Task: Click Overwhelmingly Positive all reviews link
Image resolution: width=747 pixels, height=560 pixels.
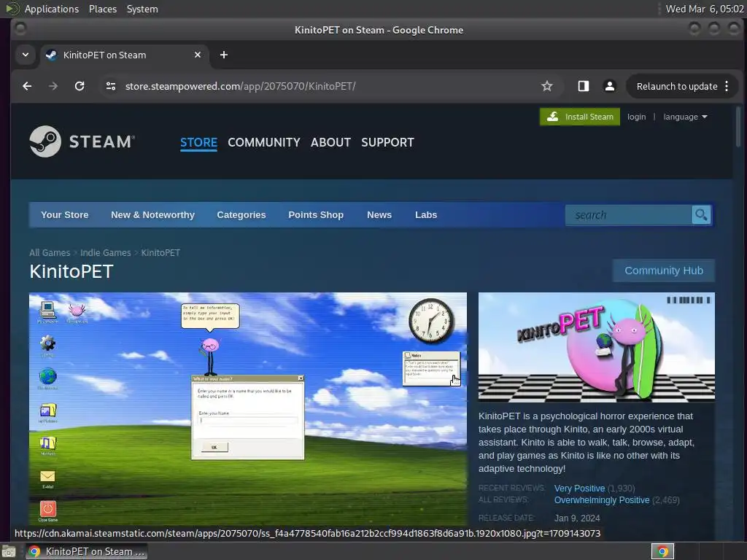Action: [x=602, y=500]
